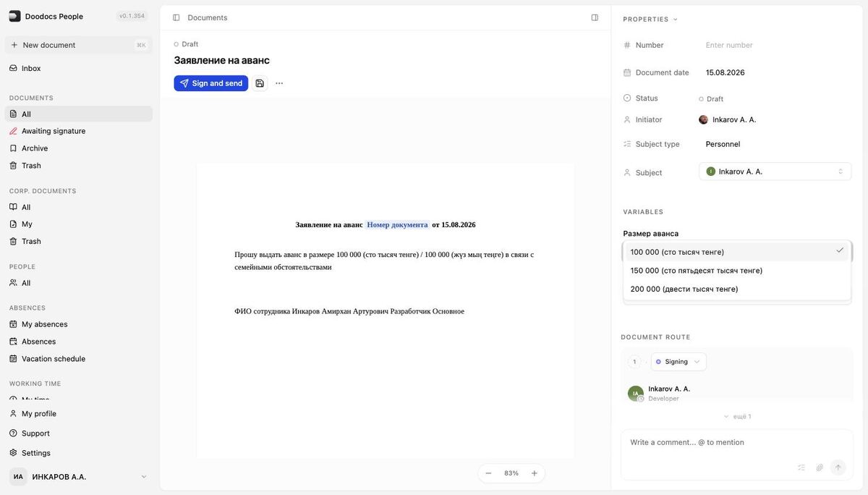The height and width of the screenshot is (495, 868).
Task: Toggle the left sidebar panel icon
Action: (176, 17)
